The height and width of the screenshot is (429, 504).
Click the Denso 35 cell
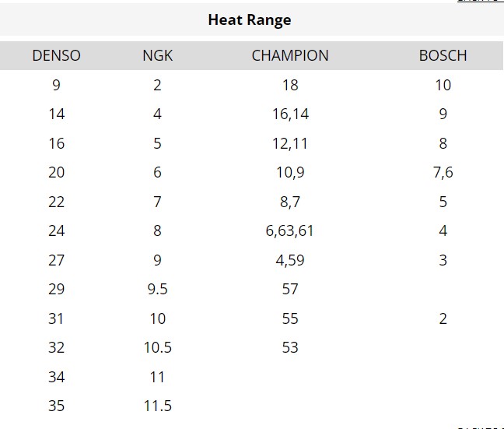pyautogui.click(x=56, y=406)
